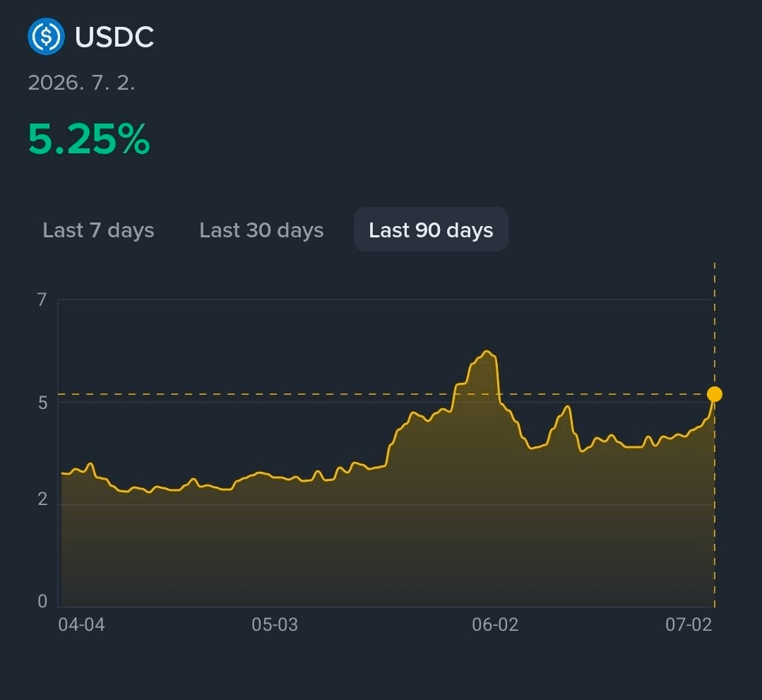
Task: Select the Last 7 days tab
Action: tap(99, 230)
